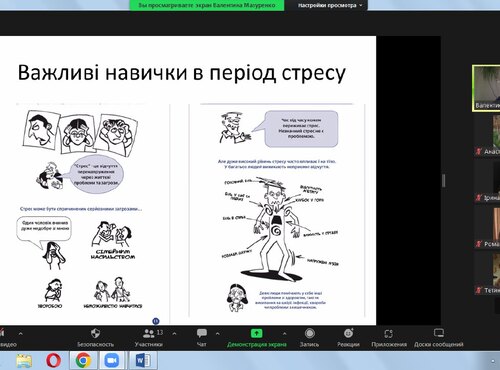Start recording with the Запись button

click(310, 337)
